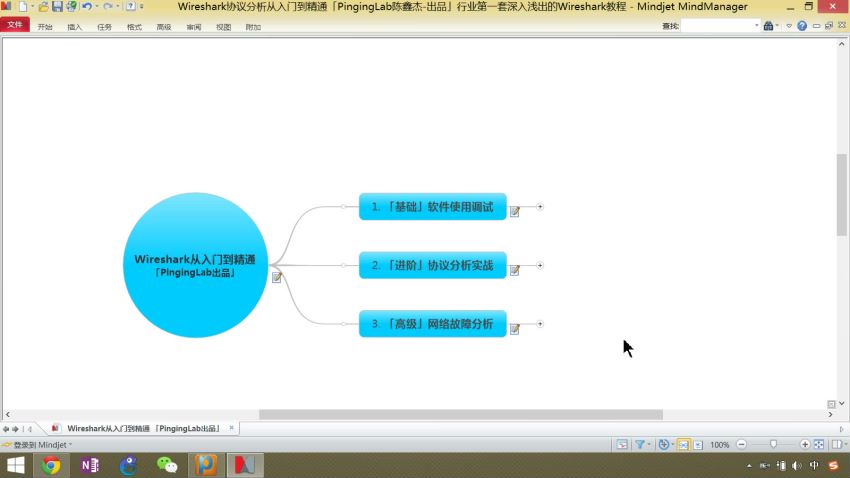The height and width of the screenshot is (478, 850).
Task: Switch to the 任务 ribbon tab
Action: click(104, 27)
